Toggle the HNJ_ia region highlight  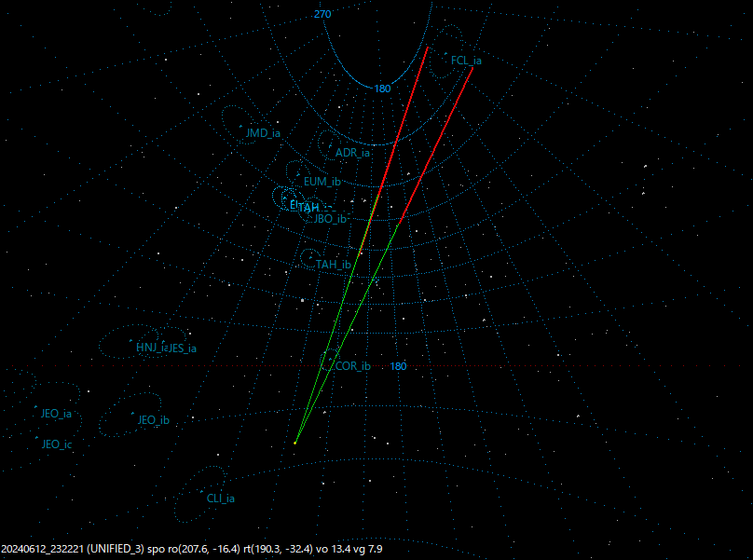[x=132, y=343]
